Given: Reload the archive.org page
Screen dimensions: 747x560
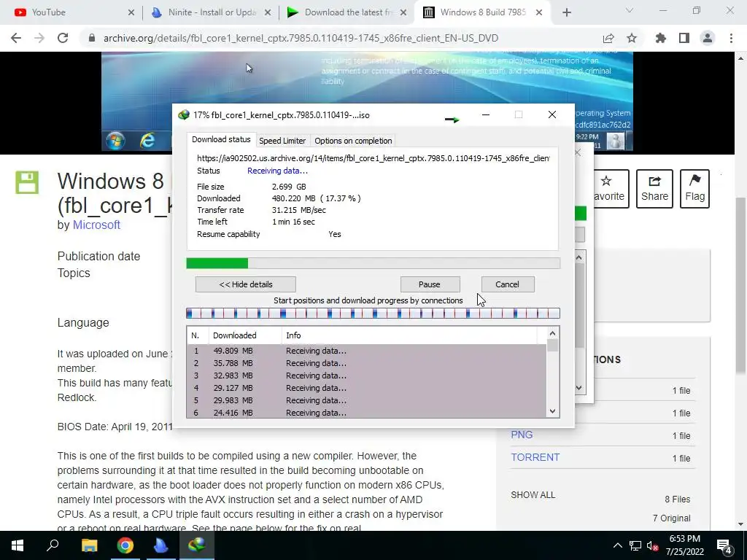Looking at the screenshot, I should (63, 38).
